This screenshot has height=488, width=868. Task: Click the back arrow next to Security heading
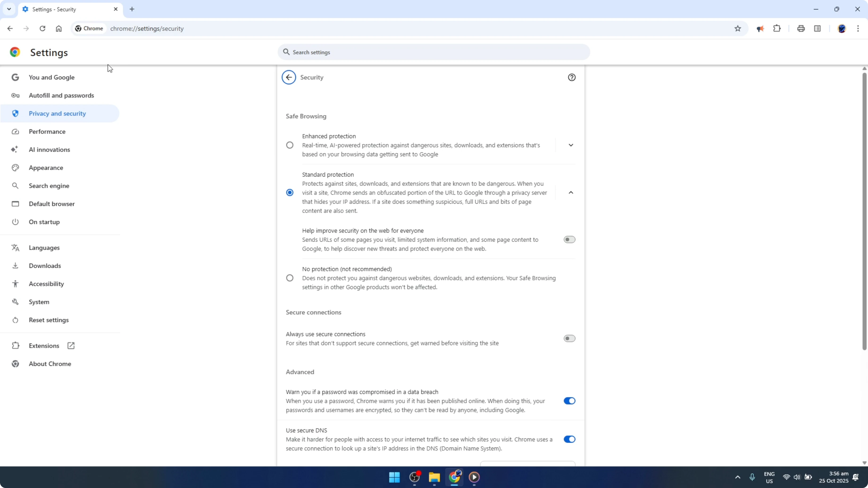(288, 77)
